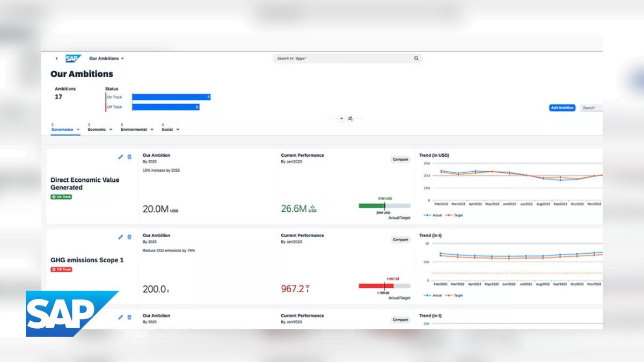Collapse the header with the up chevron
The image size is (644, 362).
click(341, 119)
